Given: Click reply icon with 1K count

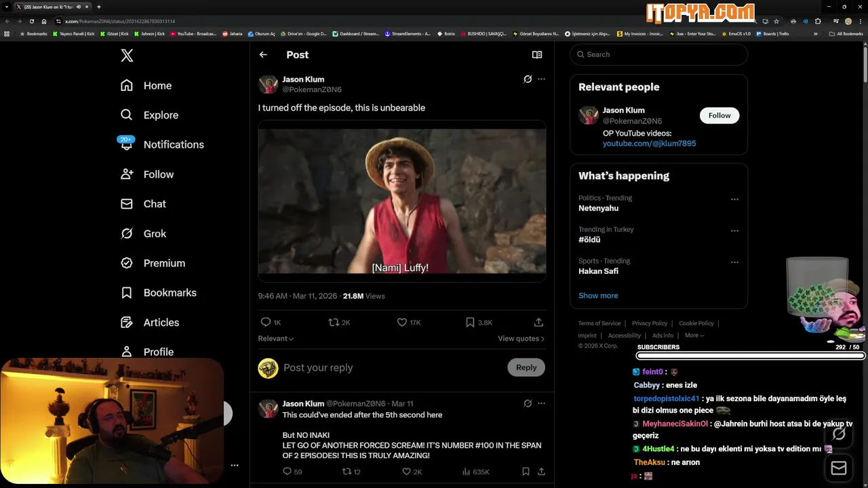Looking at the screenshot, I should 271,323.
